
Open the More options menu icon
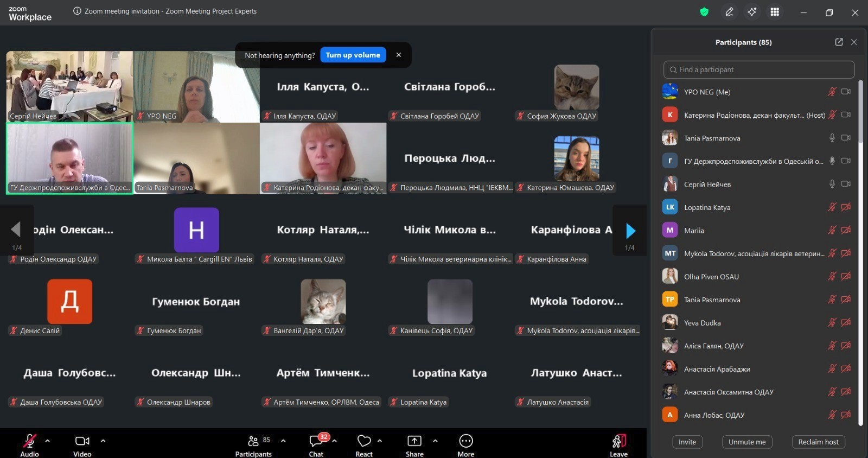[465, 441]
